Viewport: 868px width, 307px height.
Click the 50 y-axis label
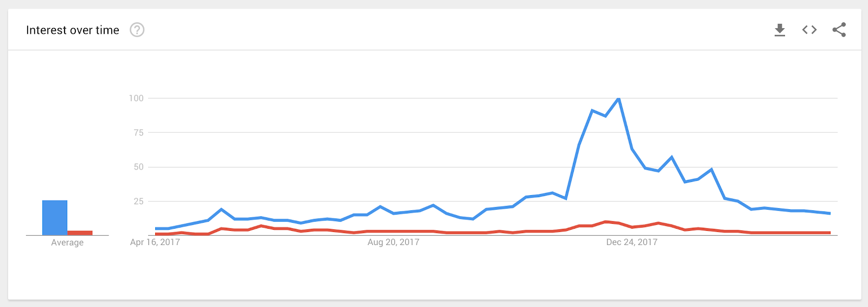(138, 167)
